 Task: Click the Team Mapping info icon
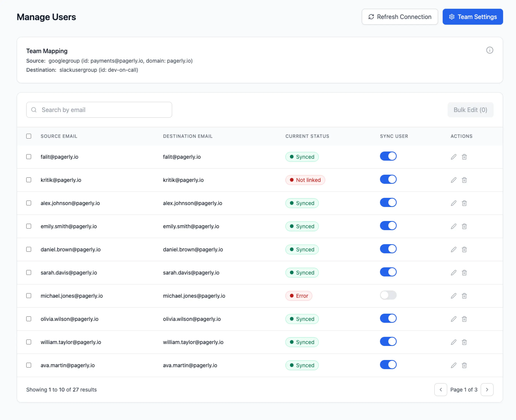pyautogui.click(x=489, y=50)
